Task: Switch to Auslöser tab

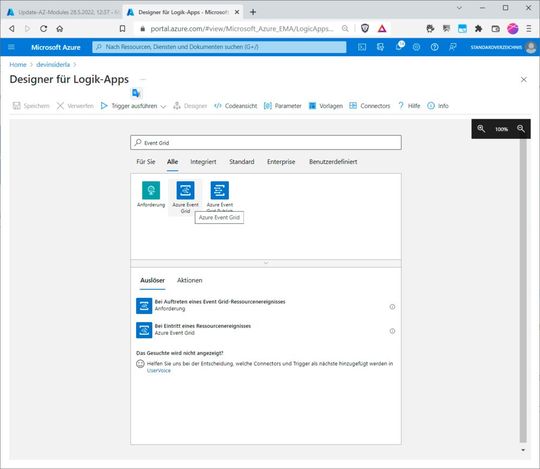Action: [153, 280]
